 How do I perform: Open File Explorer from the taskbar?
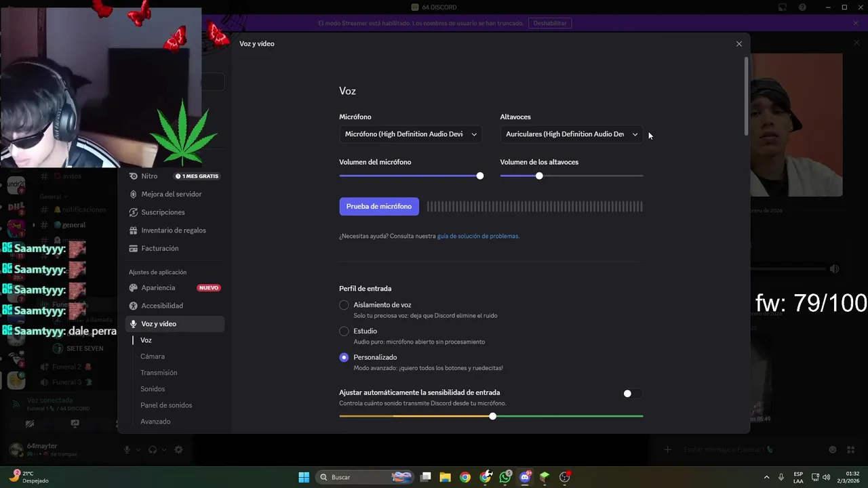(446, 477)
